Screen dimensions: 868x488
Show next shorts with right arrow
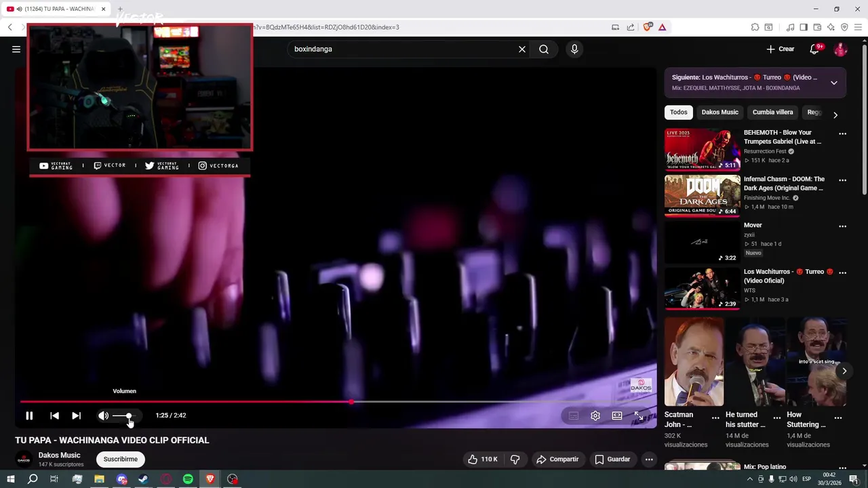coord(844,371)
